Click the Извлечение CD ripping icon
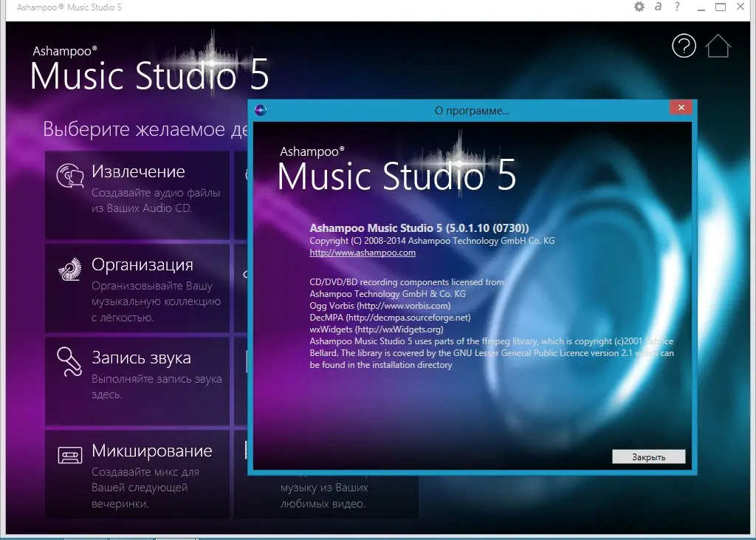 (x=70, y=176)
